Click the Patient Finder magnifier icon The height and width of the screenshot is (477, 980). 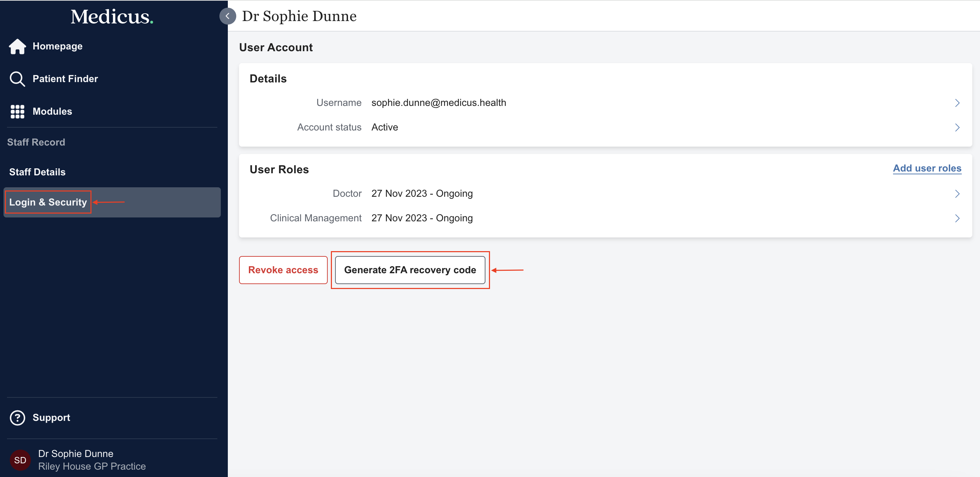click(x=17, y=79)
